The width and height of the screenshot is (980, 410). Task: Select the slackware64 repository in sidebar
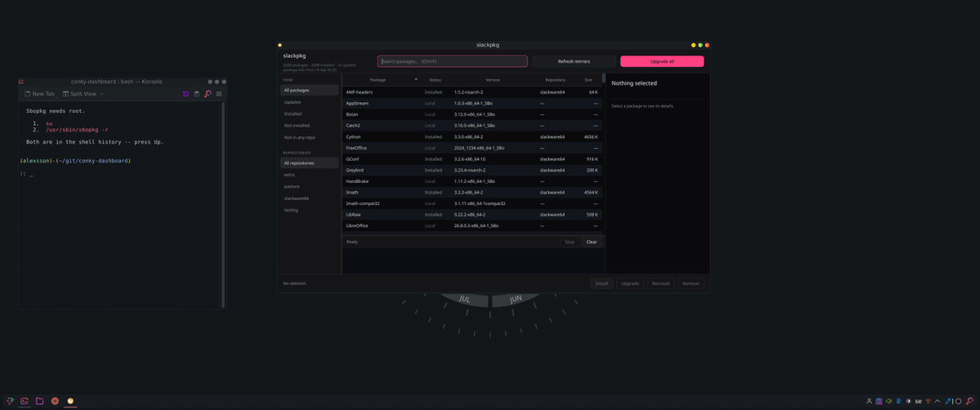(x=310, y=198)
